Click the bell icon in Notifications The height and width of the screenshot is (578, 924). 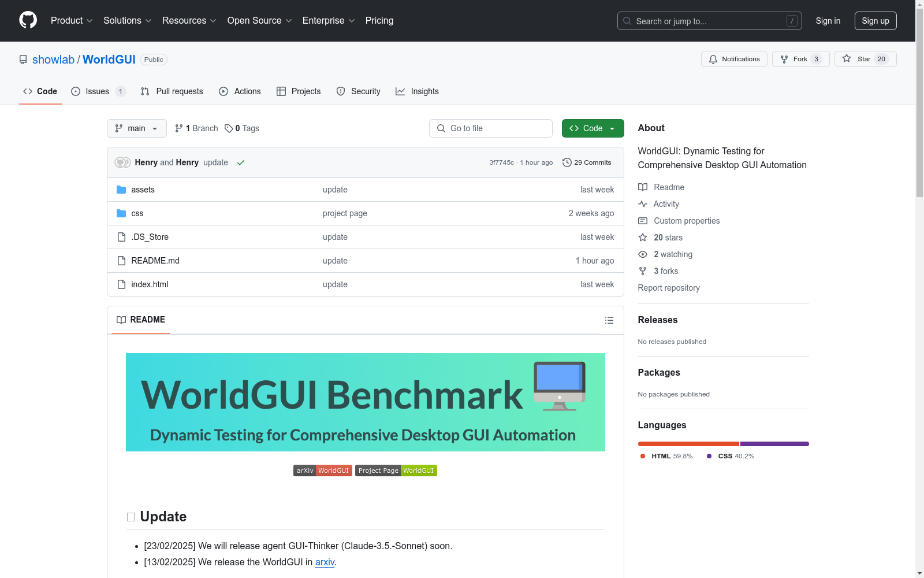tap(713, 59)
